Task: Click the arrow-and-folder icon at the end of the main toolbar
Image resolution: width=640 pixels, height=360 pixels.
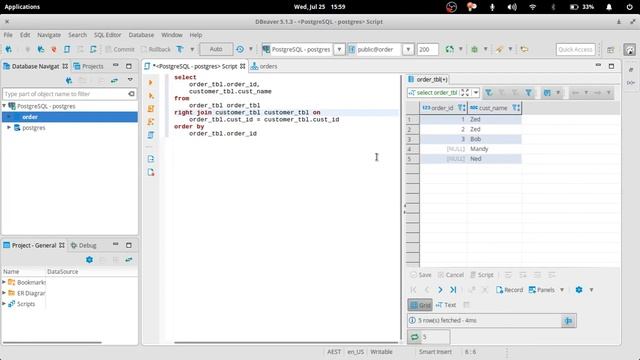Action: coord(524,49)
